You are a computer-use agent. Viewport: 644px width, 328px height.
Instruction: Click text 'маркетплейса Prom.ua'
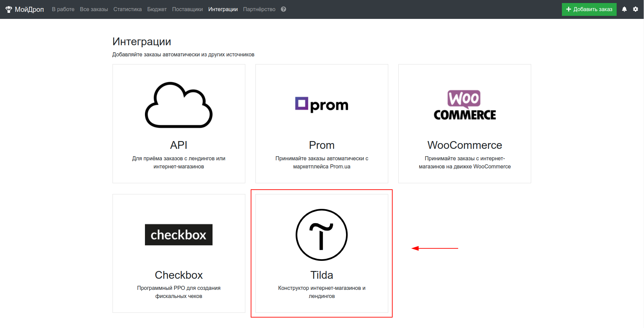pos(322,167)
